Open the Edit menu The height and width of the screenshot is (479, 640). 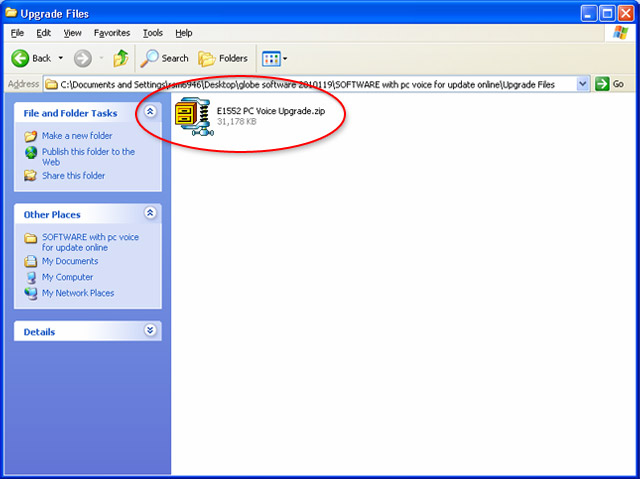pyautogui.click(x=43, y=33)
